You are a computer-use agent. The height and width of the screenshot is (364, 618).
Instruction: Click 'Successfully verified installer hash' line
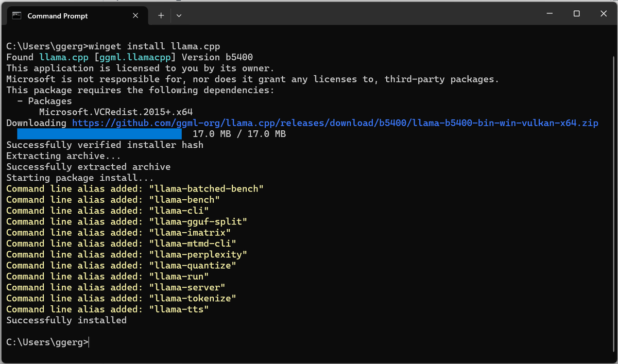coord(105,145)
